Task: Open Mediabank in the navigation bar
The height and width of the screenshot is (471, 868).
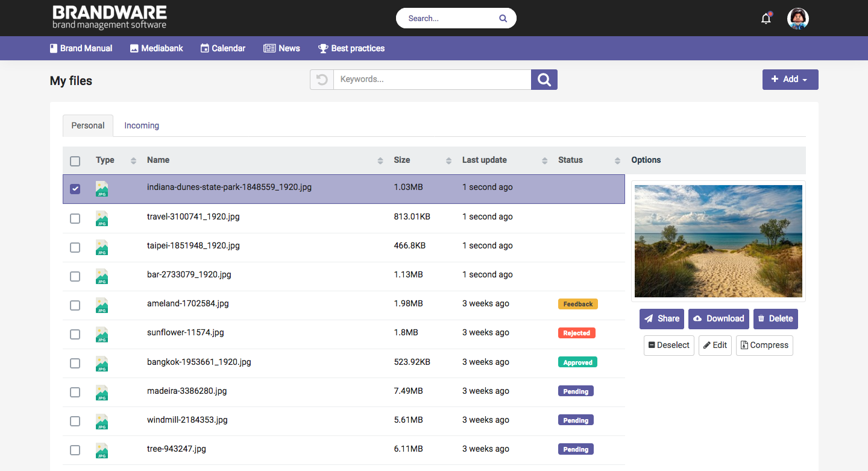Action: pos(157,48)
